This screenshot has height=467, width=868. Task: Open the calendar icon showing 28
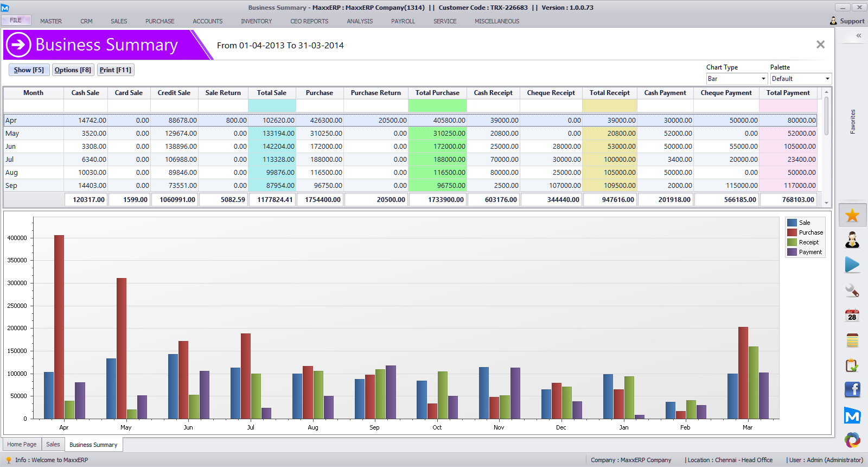pyautogui.click(x=852, y=315)
